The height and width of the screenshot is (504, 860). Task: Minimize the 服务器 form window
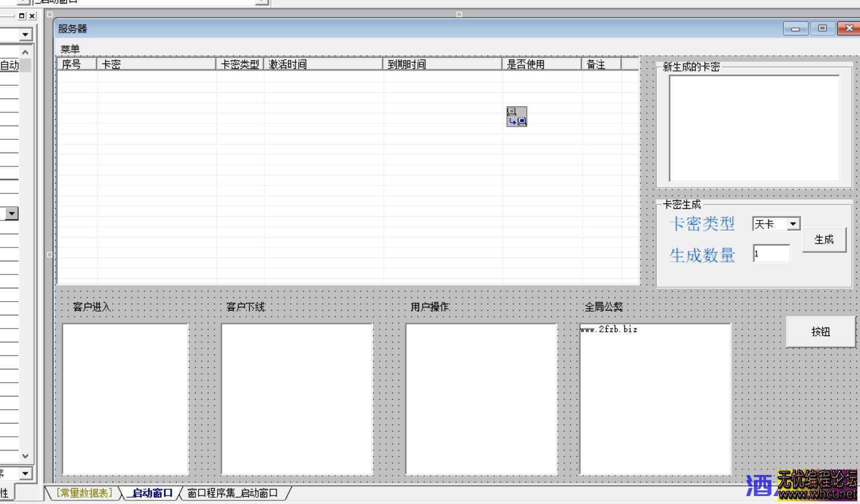coord(795,29)
